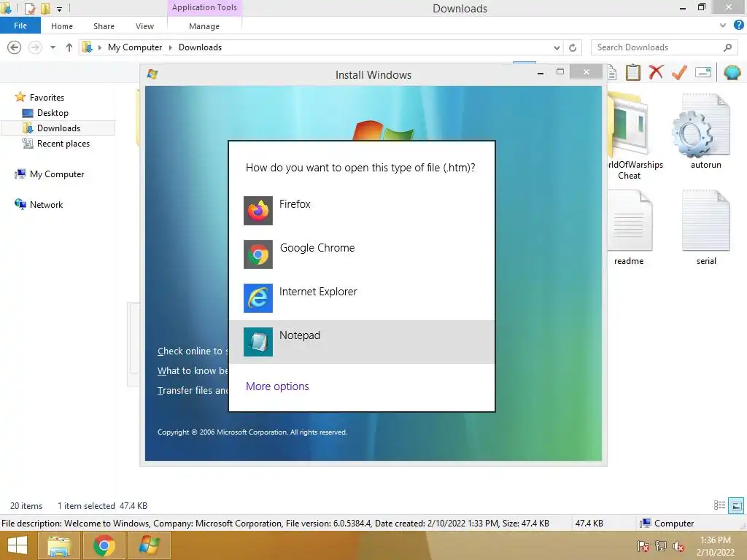The height and width of the screenshot is (560, 747).
Task: Click the search magnifier icon
Action: [727, 47]
